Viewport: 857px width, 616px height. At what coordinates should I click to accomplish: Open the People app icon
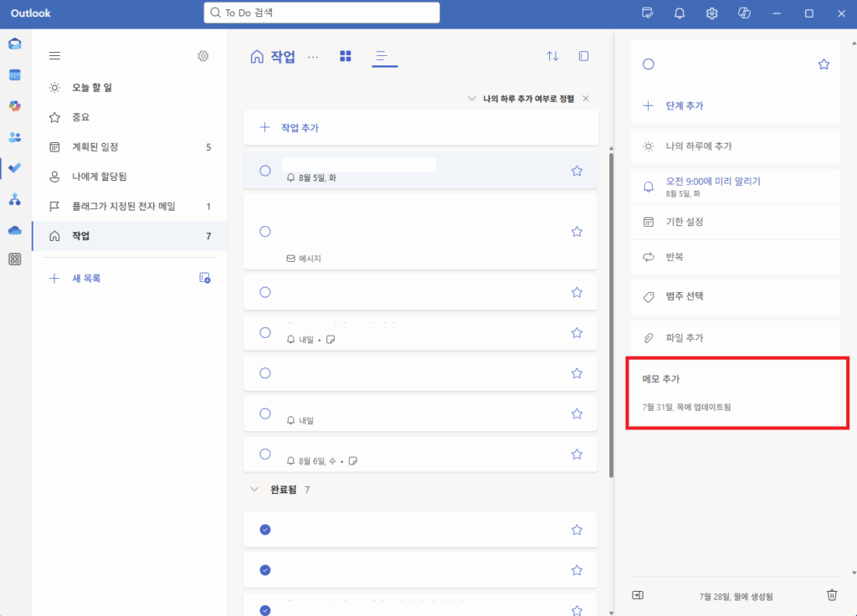(15, 136)
